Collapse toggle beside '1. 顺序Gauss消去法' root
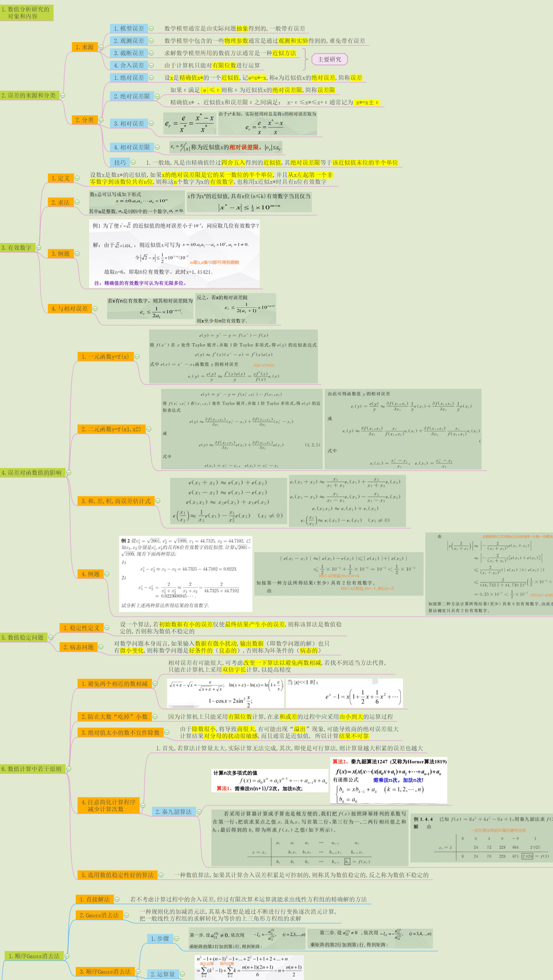This screenshot has width=553, height=980. pos(67,956)
